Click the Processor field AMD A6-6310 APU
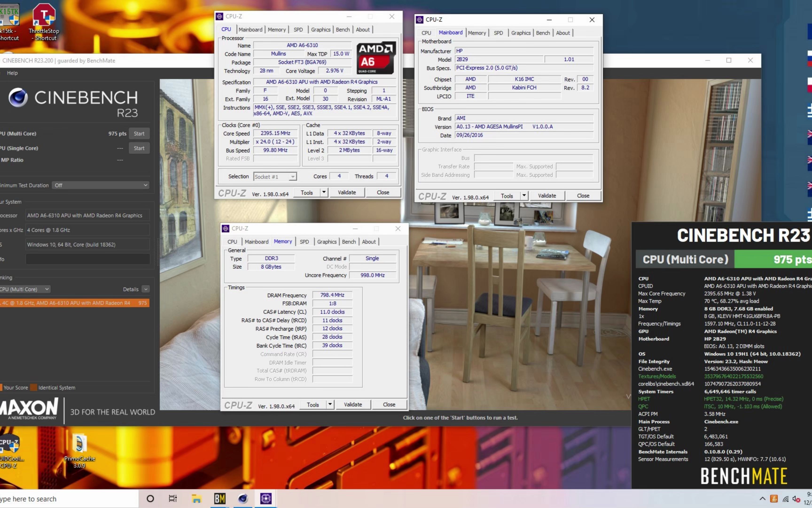This screenshot has height=508, width=812. click(x=88, y=215)
